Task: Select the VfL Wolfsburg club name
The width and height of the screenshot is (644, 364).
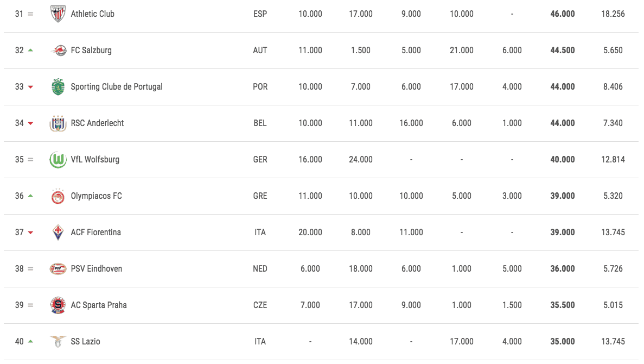Action: tap(95, 160)
